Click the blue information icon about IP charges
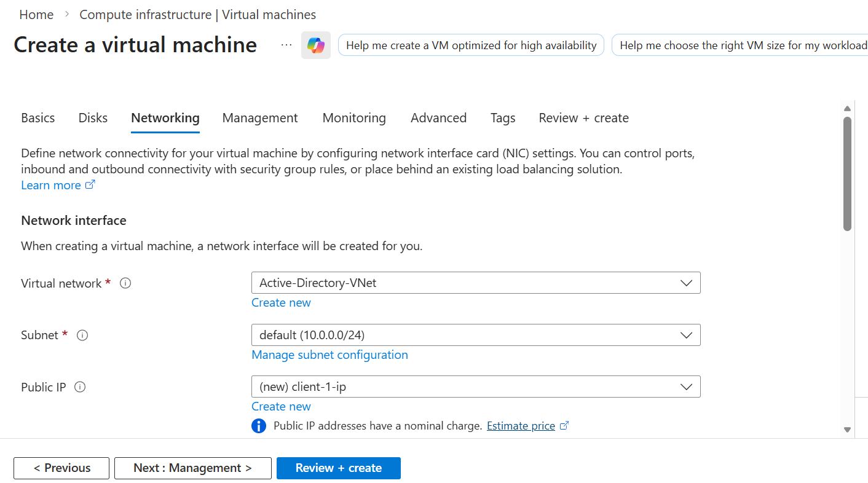This screenshot has height=483, width=868. coord(259,426)
